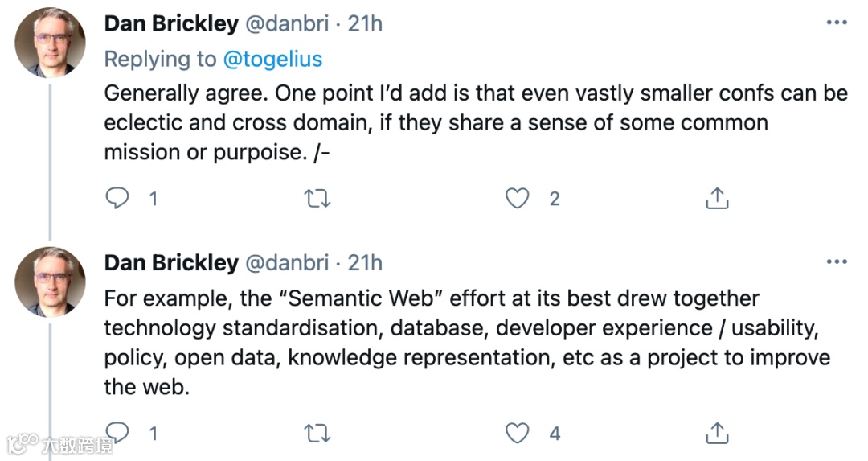Open more options on second tweet
The height and width of the screenshot is (461, 868).
837,262
